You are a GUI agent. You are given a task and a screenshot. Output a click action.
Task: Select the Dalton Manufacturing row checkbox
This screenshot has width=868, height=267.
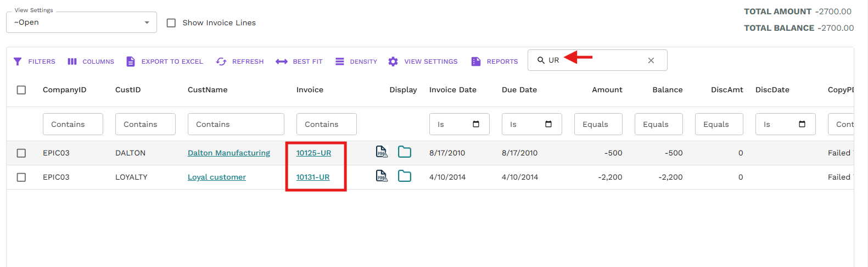coord(21,153)
